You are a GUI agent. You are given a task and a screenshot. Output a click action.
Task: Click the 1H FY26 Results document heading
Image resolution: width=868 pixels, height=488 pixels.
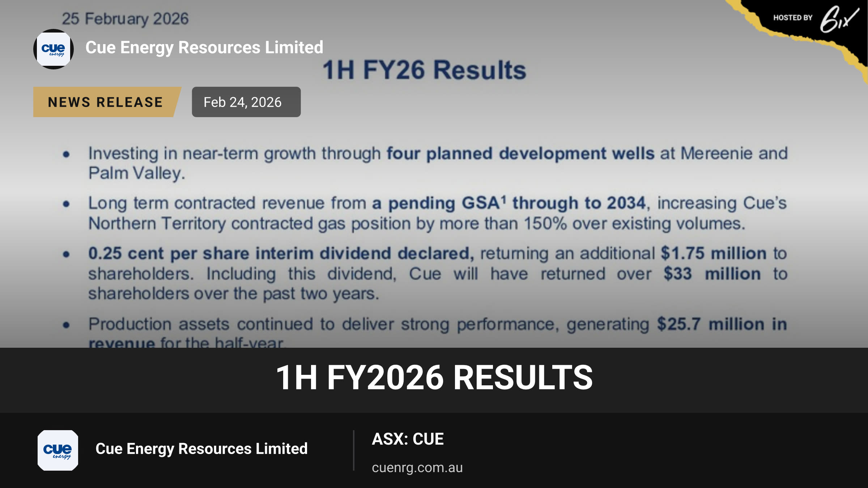click(424, 70)
